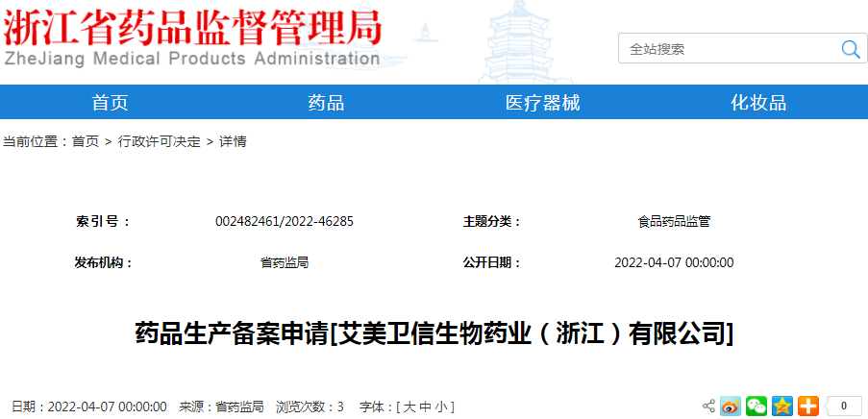
Task: Open the 首页 navigation tab
Action: click(x=110, y=103)
